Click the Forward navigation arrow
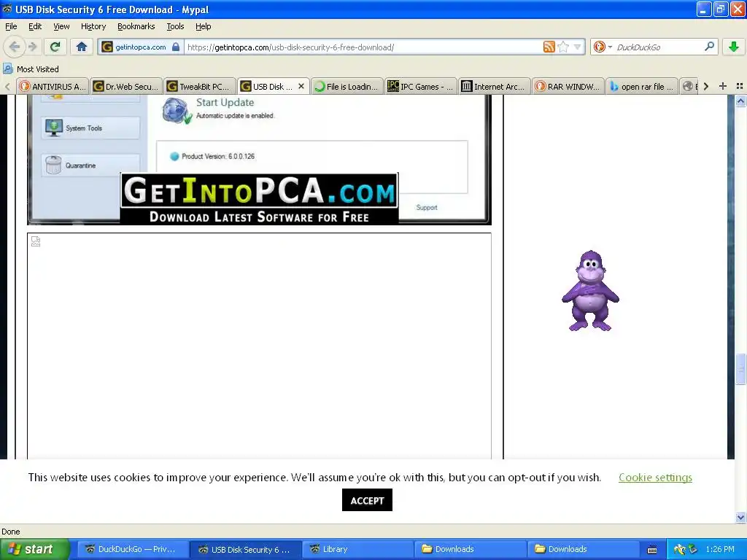The width and height of the screenshot is (747, 560). [33, 47]
